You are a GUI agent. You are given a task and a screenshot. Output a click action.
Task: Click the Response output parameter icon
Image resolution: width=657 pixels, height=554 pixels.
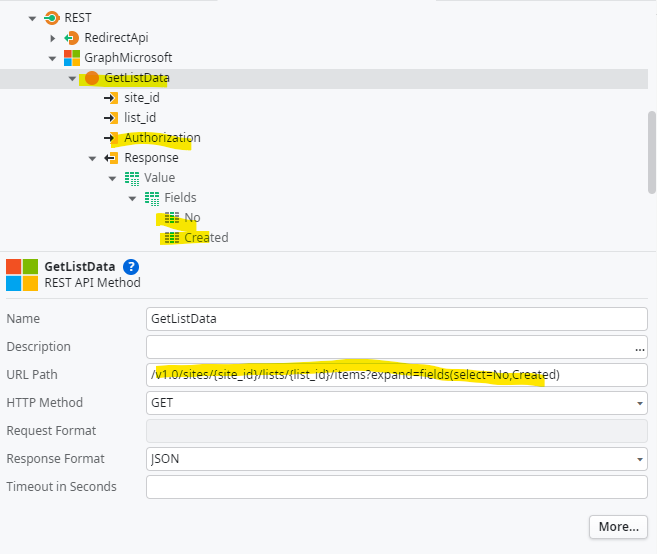click(111, 158)
